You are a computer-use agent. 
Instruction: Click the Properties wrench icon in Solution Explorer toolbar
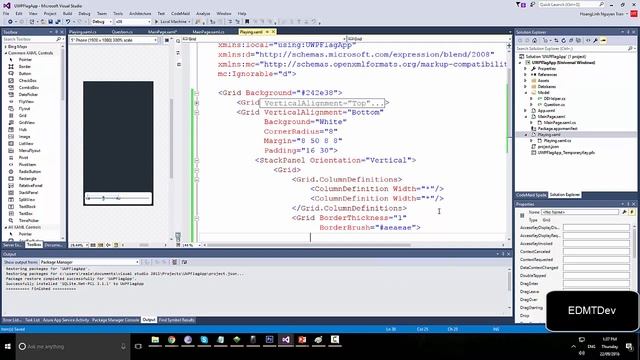596,40
